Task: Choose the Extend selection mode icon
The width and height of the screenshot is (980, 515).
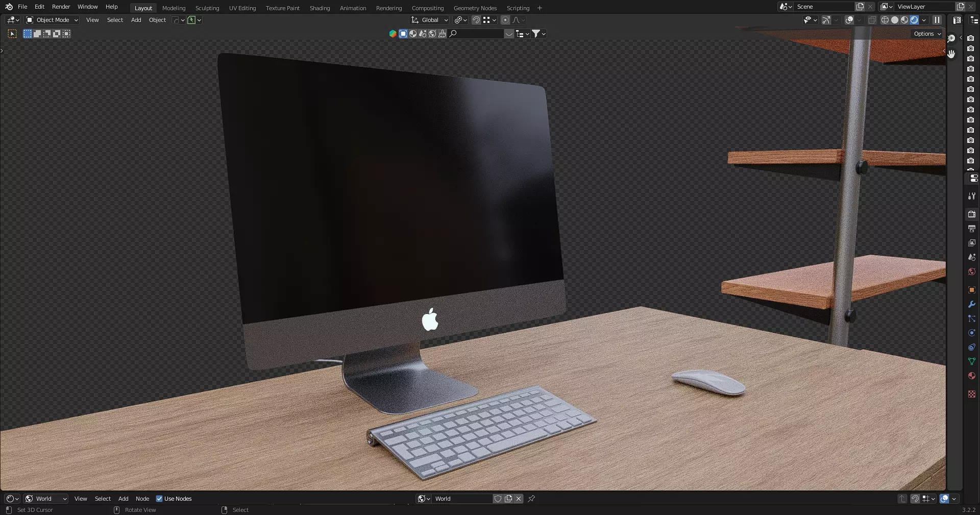Action: coord(37,34)
